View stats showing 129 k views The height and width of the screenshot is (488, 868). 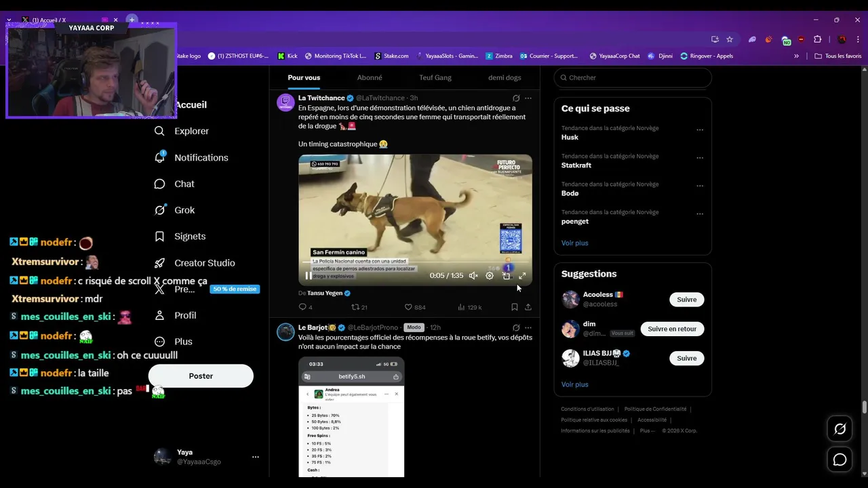(x=469, y=307)
